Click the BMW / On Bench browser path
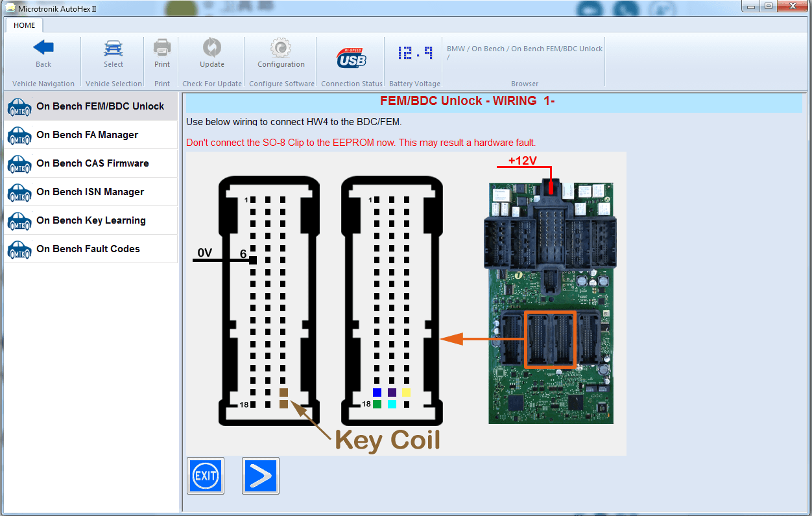The height and width of the screenshot is (516, 812). pos(524,53)
